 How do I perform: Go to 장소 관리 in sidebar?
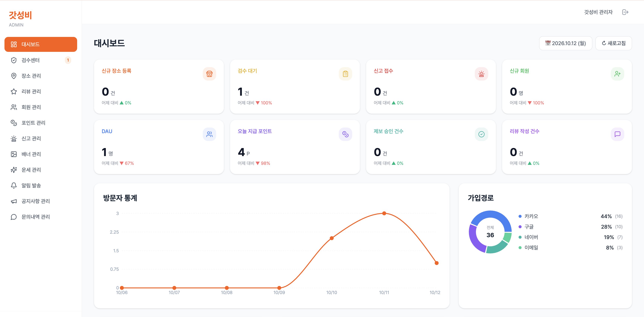(41, 76)
